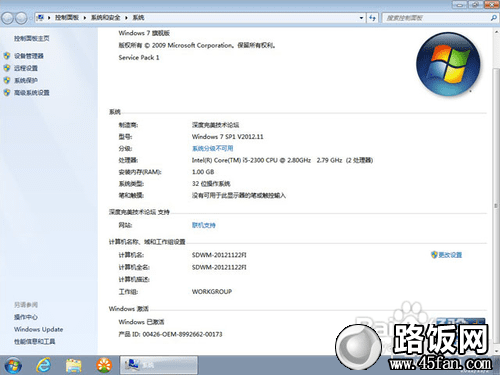The image size is (500, 375).
Task: Open the Start menu orb
Action: coord(13,365)
